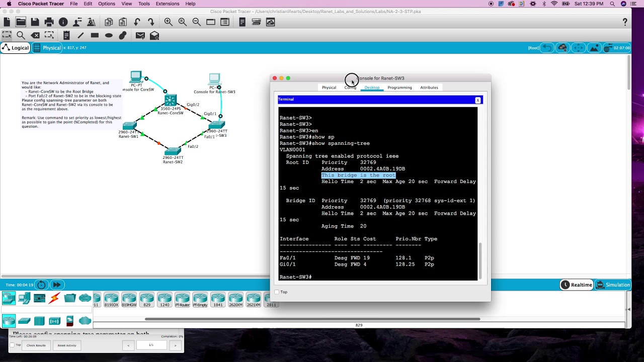Open the Desktop tab in console window
644x362 pixels.
tap(372, 87)
